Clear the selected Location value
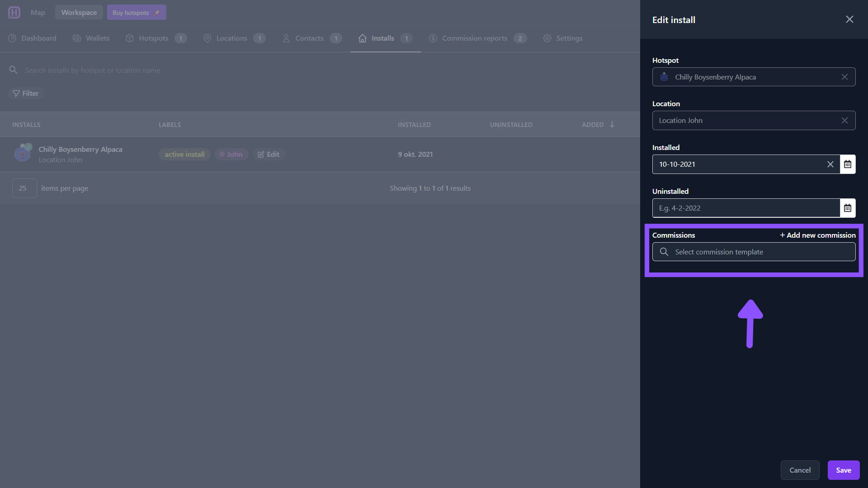The image size is (868, 488). (x=844, y=121)
